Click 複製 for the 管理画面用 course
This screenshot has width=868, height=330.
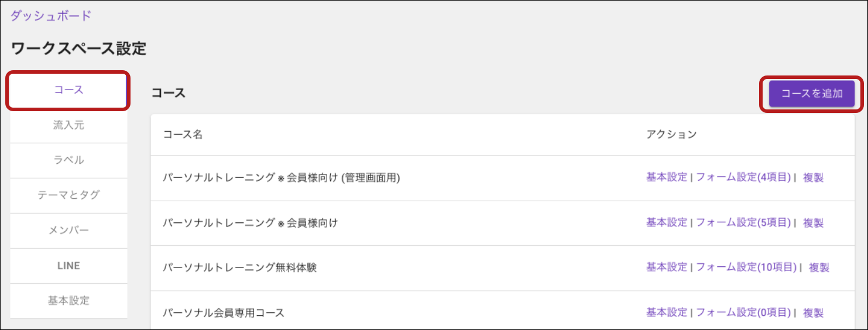point(813,177)
